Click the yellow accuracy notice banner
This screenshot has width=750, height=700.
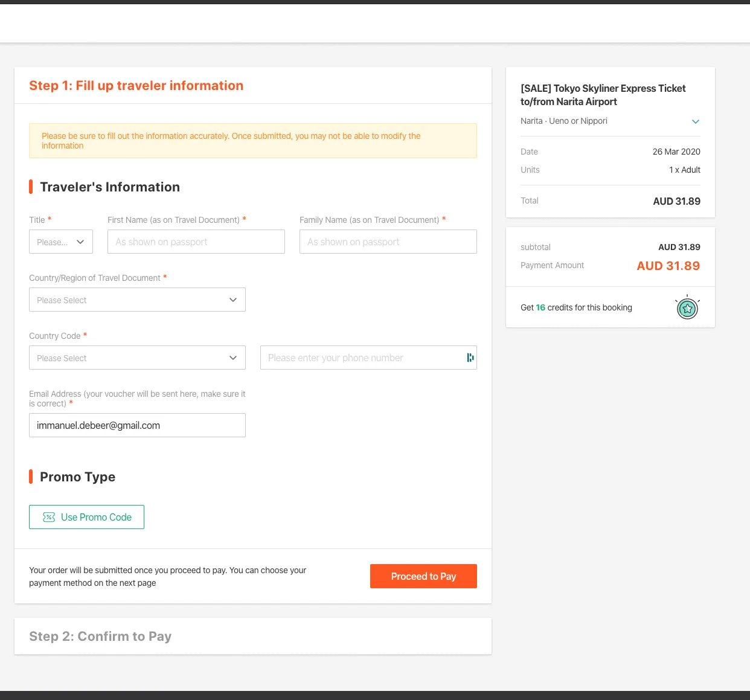(253, 141)
